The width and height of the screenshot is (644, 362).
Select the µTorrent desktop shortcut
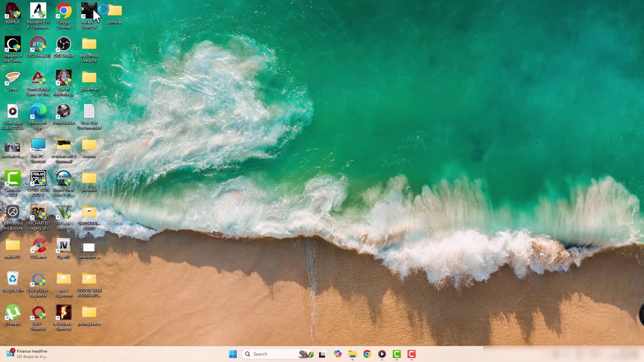[13, 314]
